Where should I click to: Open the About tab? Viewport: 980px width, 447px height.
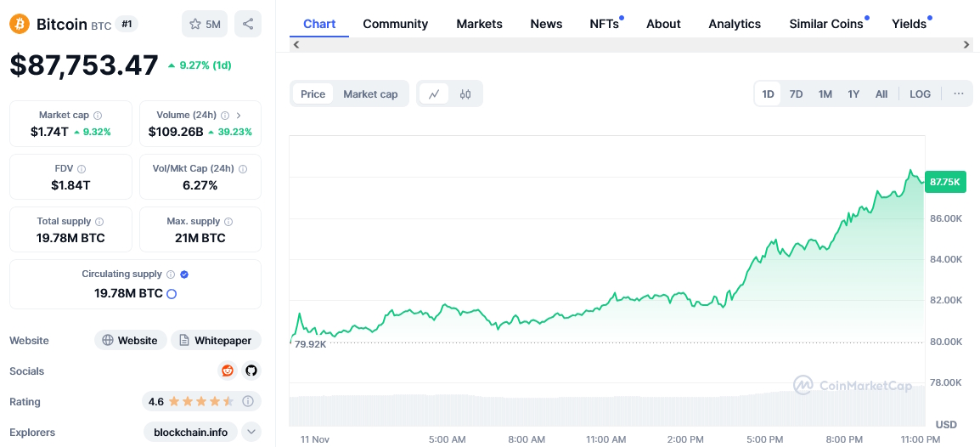663,24
